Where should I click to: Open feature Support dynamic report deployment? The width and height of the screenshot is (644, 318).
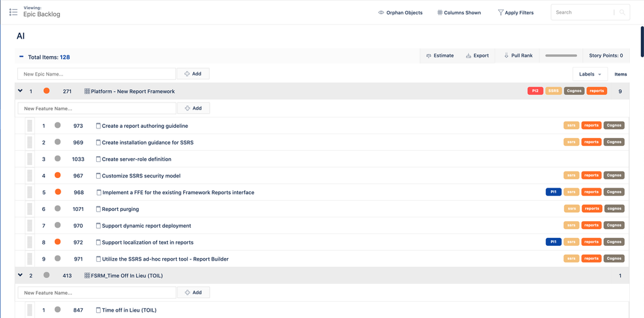(x=146, y=226)
